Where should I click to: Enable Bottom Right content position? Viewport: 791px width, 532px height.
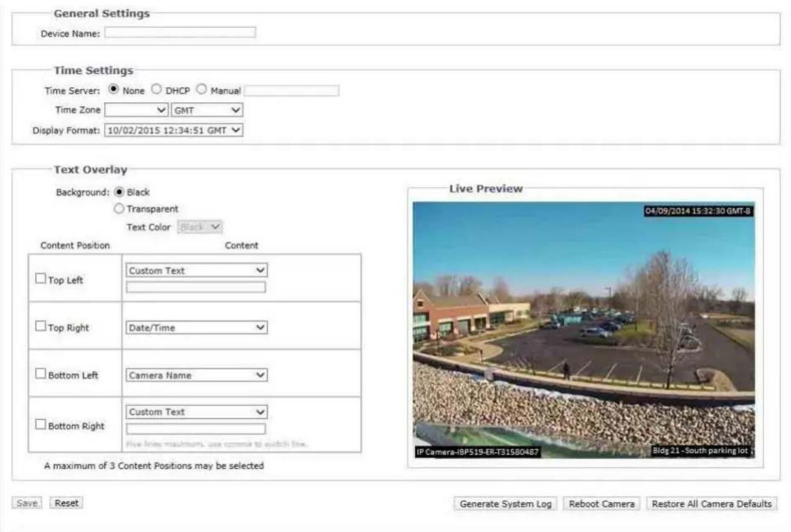[40, 424]
